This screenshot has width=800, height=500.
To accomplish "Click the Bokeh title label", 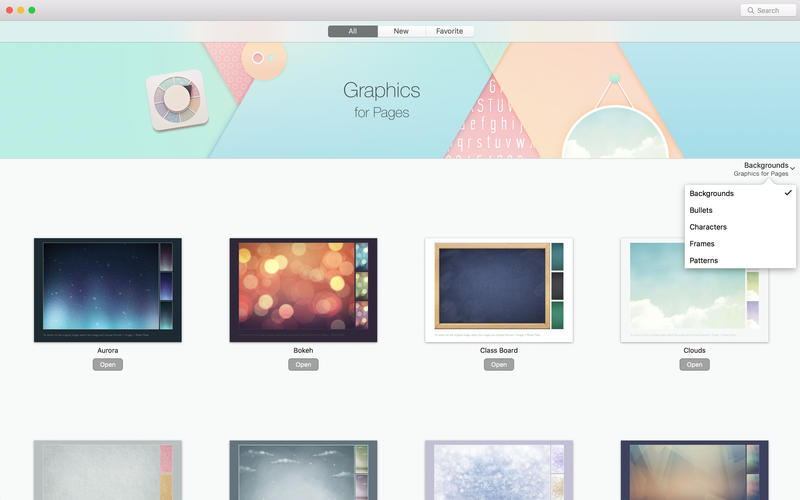I will (x=303, y=351).
